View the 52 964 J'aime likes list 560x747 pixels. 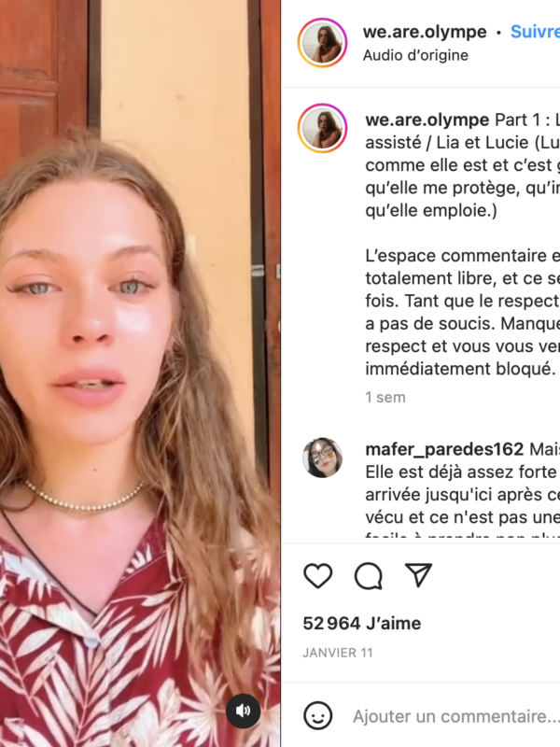(x=362, y=623)
